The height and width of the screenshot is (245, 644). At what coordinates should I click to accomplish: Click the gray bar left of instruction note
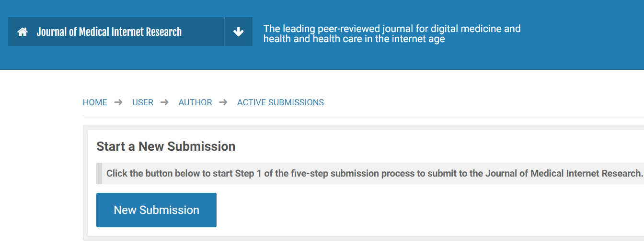click(x=99, y=173)
